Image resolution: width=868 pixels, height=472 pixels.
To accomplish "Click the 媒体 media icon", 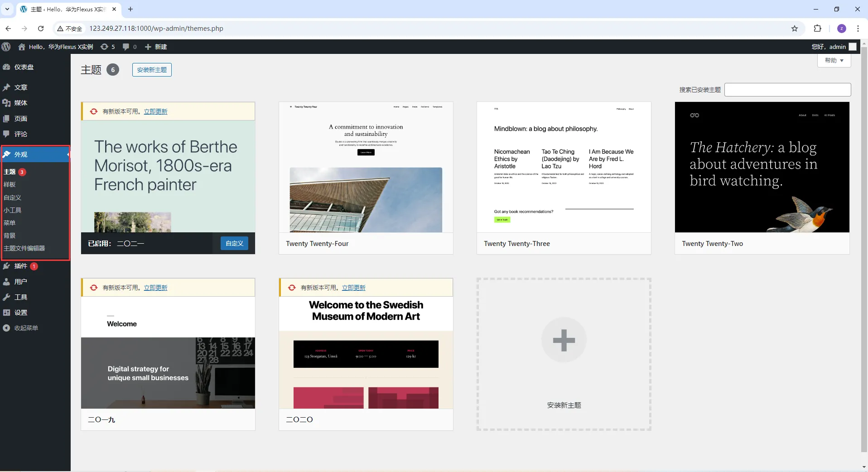I will click(x=6, y=103).
